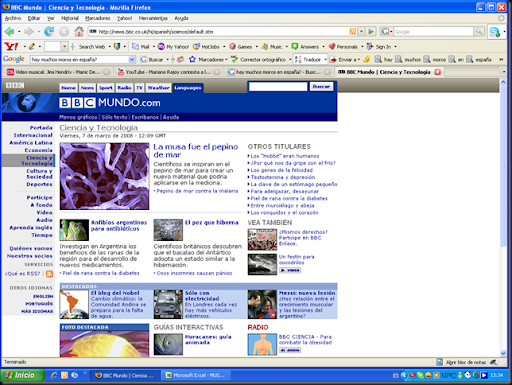Switch to Microsoft Excel in the taskbar
This screenshot has height=385, width=512.
[x=195, y=375]
